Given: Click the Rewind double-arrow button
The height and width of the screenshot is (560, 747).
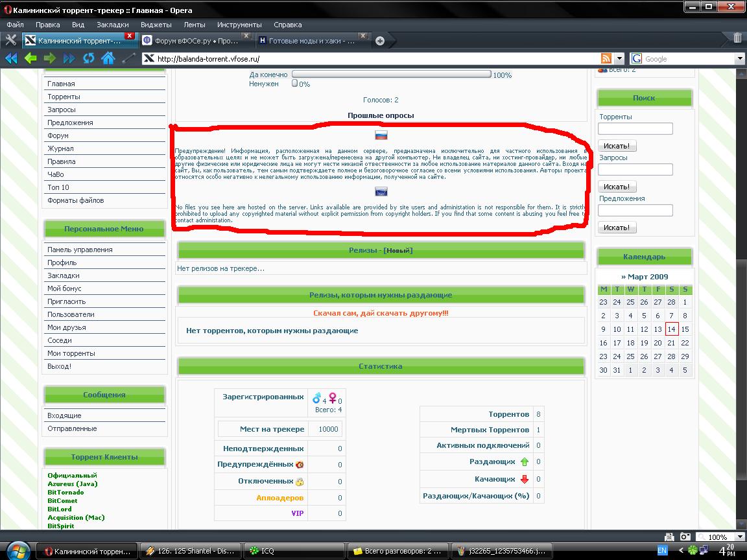Looking at the screenshot, I should [11, 58].
